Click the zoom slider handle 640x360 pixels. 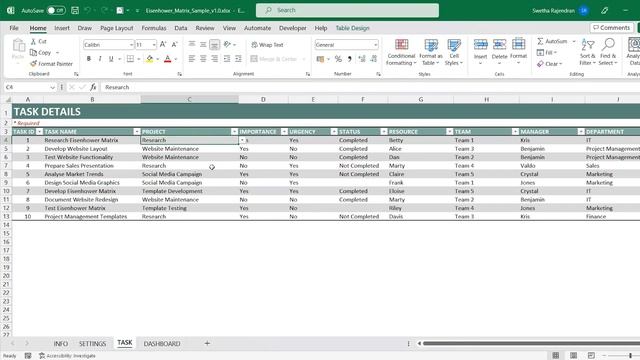(x=631, y=356)
